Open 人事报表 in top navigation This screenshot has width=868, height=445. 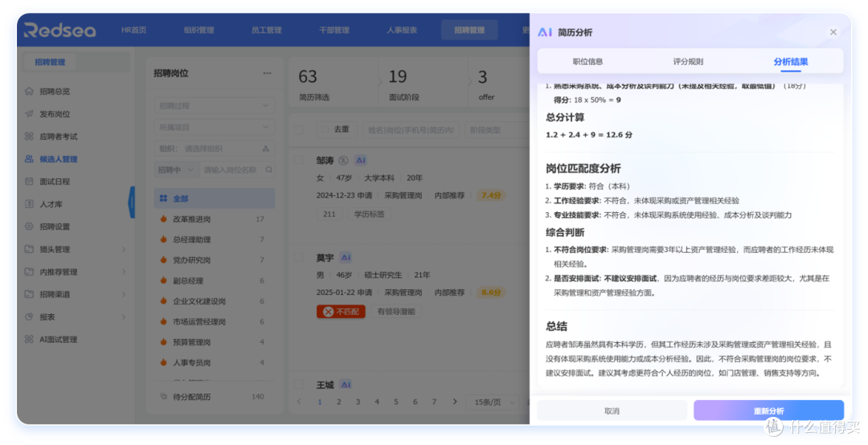tap(402, 30)
